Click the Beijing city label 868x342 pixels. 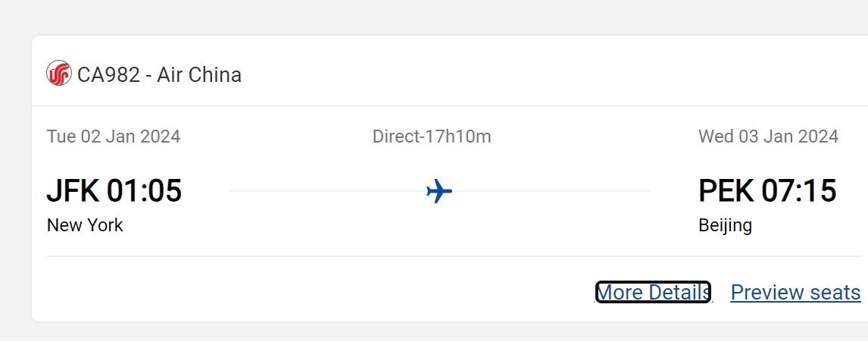725,225
